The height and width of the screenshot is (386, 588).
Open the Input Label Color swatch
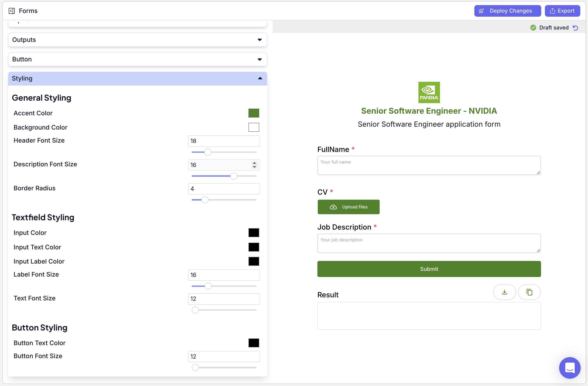click(x=254, y=261)
